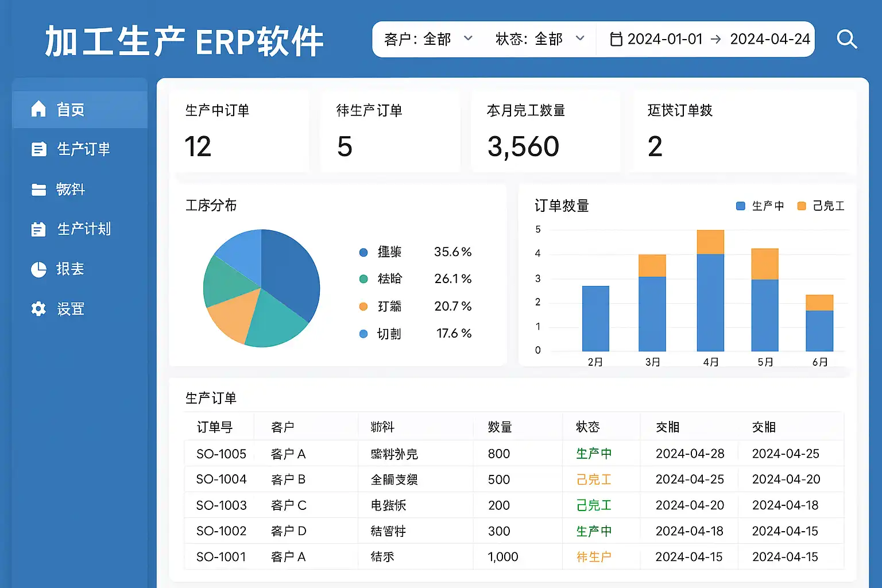Image resolution: width=882 pixels, height=588 pixels.
Task: Open 生产订单 in the sidebar menu
Action: tap(83, 149)
